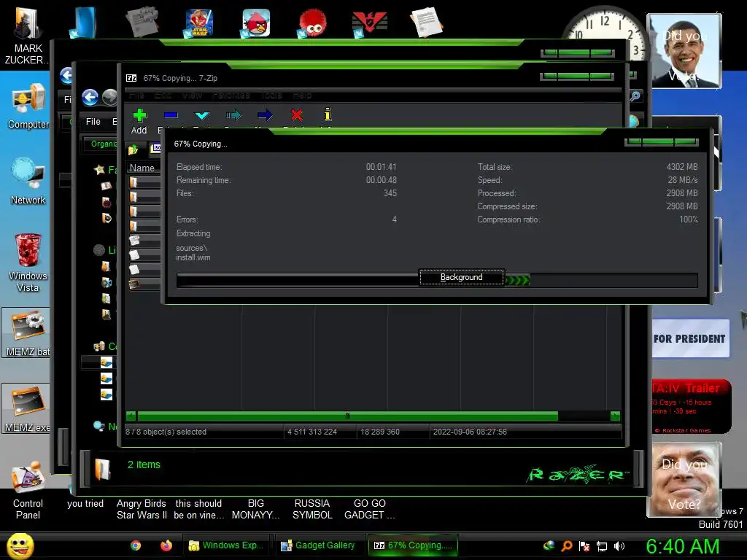Click the 7-Zip horizontal scrollbar right arrow

coord(615,416)
